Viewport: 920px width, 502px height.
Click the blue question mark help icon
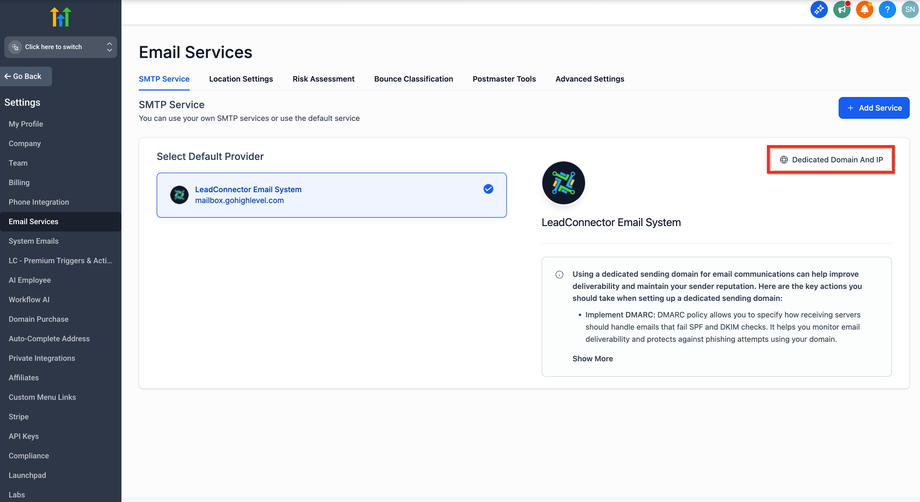[x=887, y=10]
